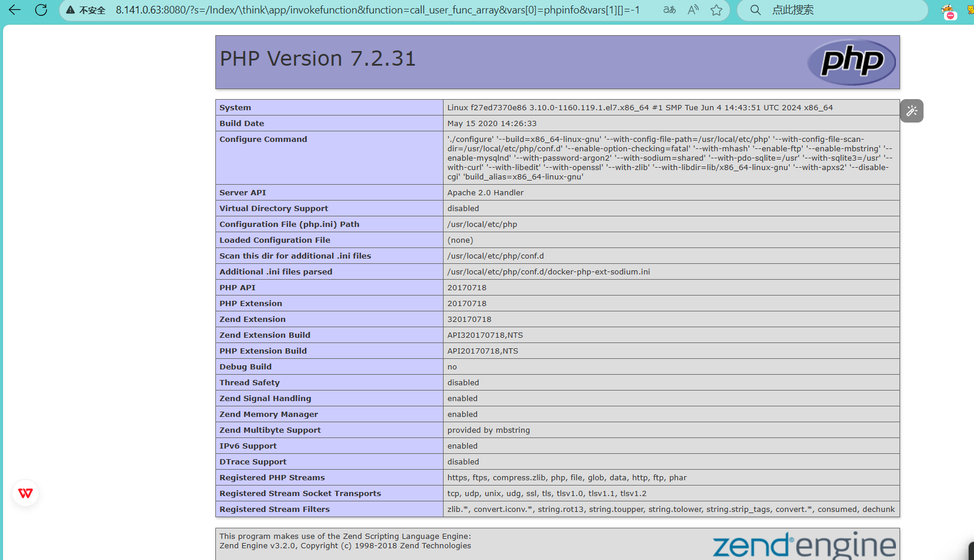Select the PHP Version 7.2.31 heading
974x560 pixels.
318,59
